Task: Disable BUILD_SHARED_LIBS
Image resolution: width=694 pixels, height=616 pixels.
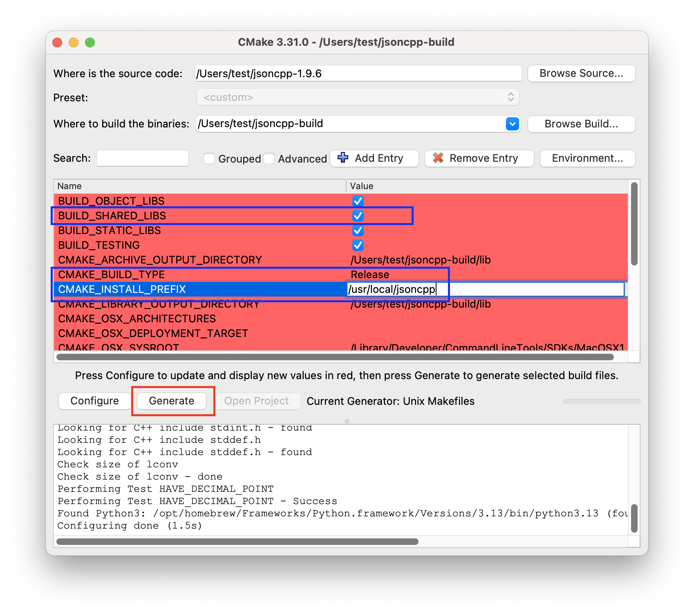Action: pos(358,216)
